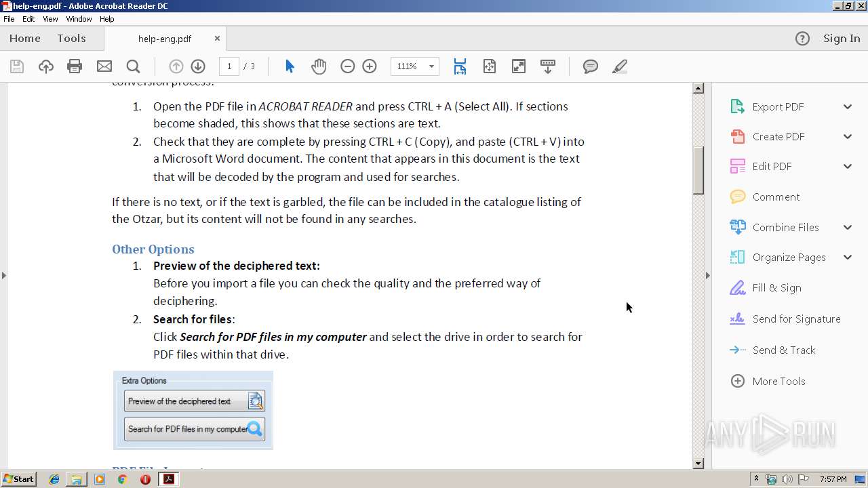Viewport: 868px width, 488px height.
Task: Click the Extra Options screenshot image
Action: [x=193, y=411]
